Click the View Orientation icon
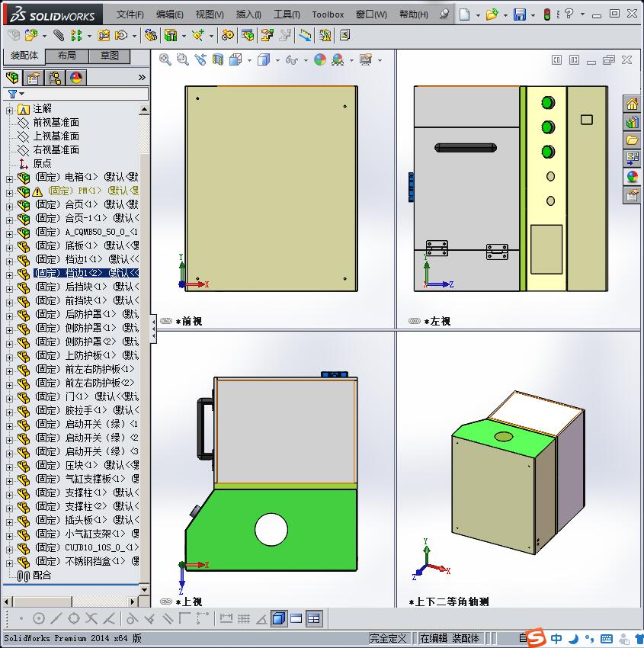This screenshot has height=648, width=644. click(235, 59)
